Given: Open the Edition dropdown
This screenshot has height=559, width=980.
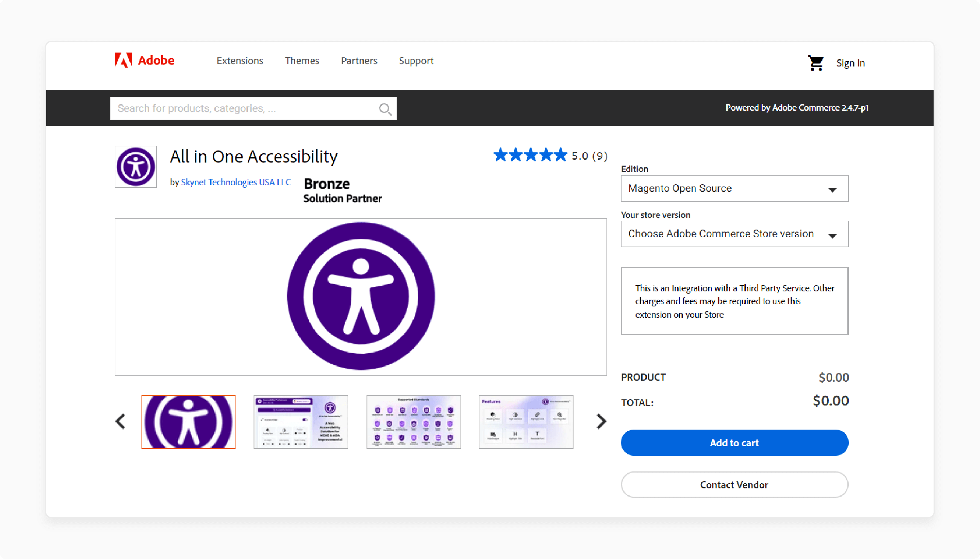Looking at the screenshot, I should click(734, 189).
